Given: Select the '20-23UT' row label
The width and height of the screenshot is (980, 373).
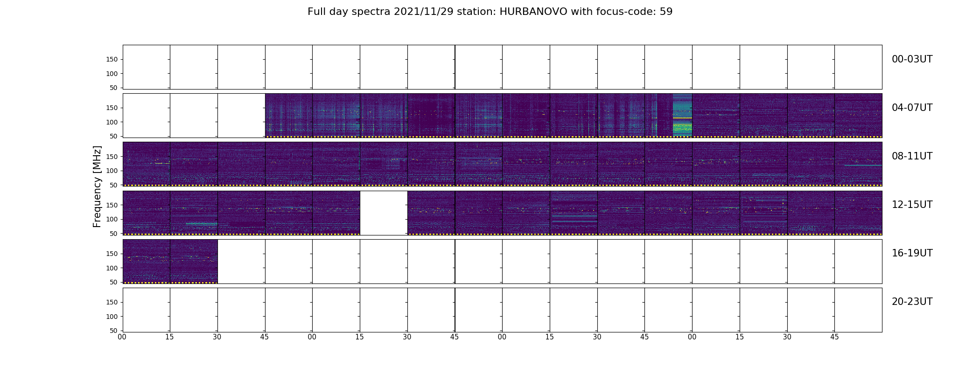Looking at the screenshot, I should coord(912,302).
